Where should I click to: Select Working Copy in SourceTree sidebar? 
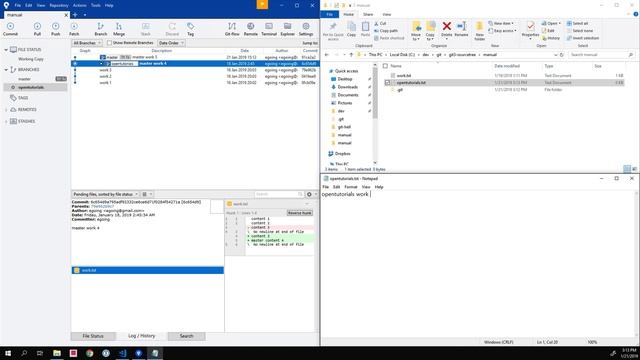click(31, 59)
